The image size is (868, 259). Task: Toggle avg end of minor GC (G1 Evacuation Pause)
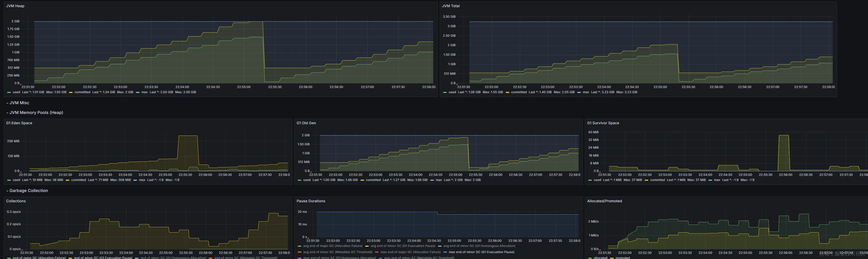pos(403,246)
